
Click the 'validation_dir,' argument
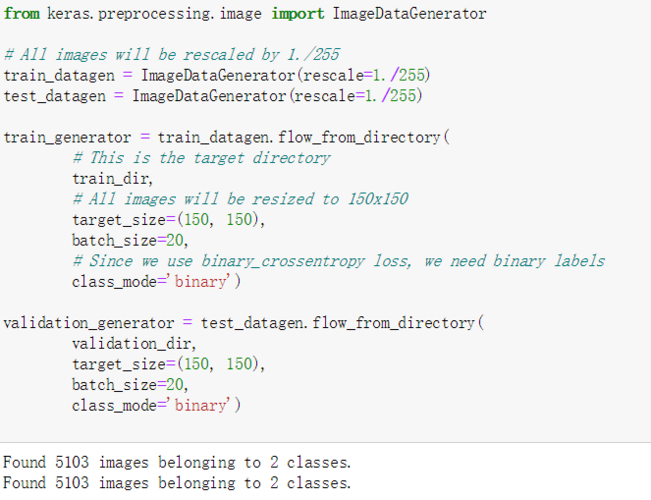[x=134, y=343]
